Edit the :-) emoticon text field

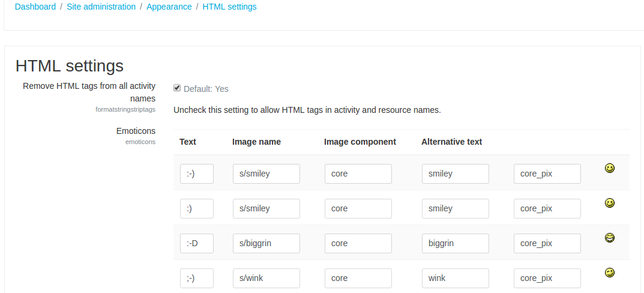(x=197, y=174)
